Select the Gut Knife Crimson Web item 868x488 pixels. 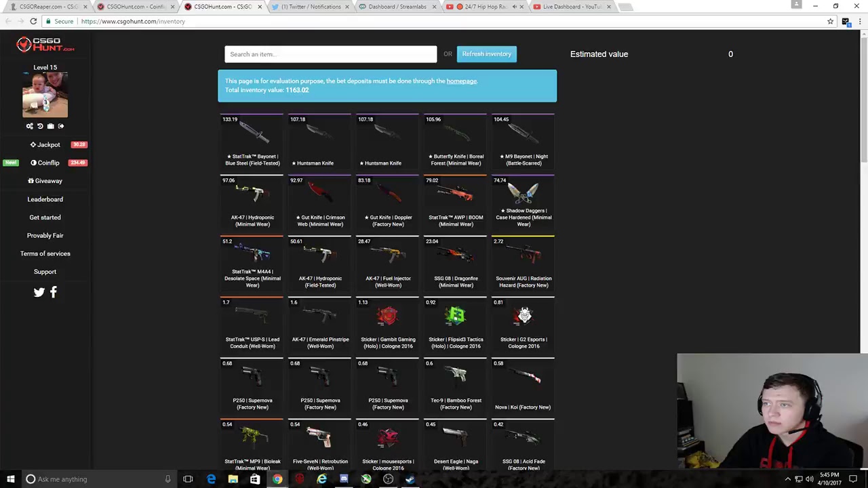[x=319, y=202]
